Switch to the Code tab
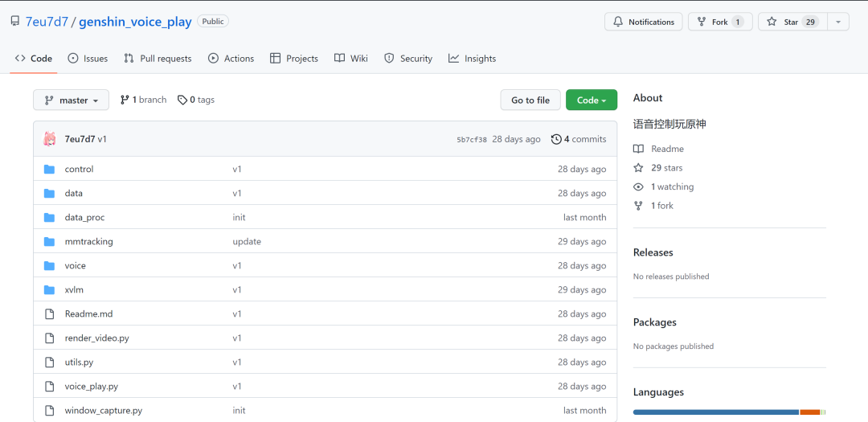Image resolution: width=868 pixels, height=422 pixels. pos(34,58)
